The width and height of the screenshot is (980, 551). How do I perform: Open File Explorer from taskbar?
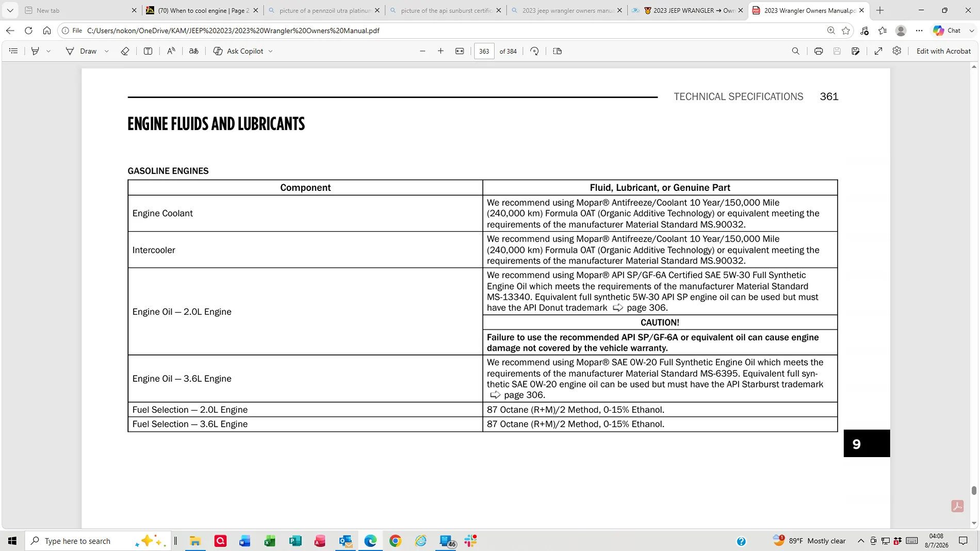(x=195, y=541)
